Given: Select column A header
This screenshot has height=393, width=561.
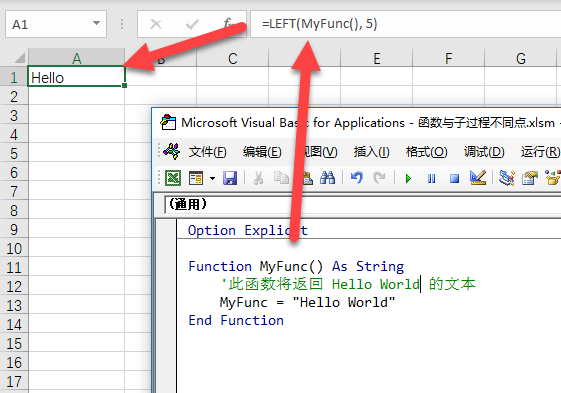Looking at the screenshot, I should 76,58.
